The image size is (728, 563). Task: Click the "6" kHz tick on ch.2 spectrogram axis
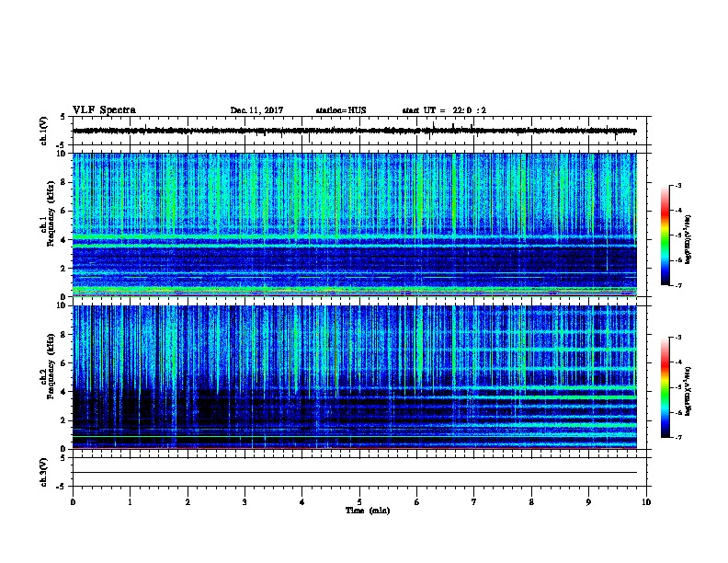[x=63, y=362]
